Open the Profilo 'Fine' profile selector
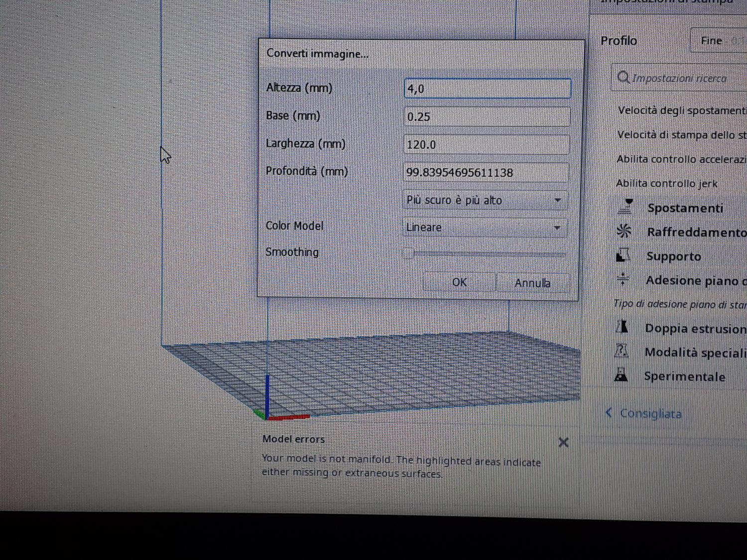747x560 pixels. (x=718, y=40)
